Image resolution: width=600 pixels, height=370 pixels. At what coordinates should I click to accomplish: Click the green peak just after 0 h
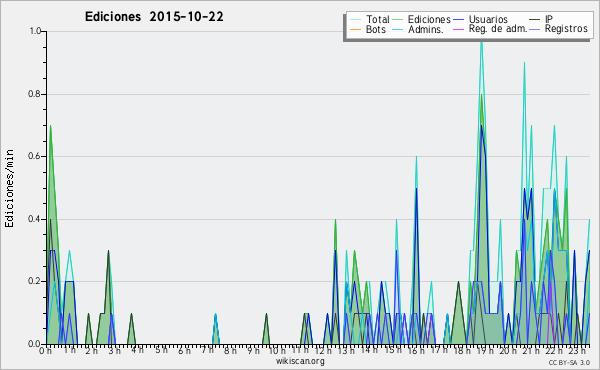click(x=50, y=126)
